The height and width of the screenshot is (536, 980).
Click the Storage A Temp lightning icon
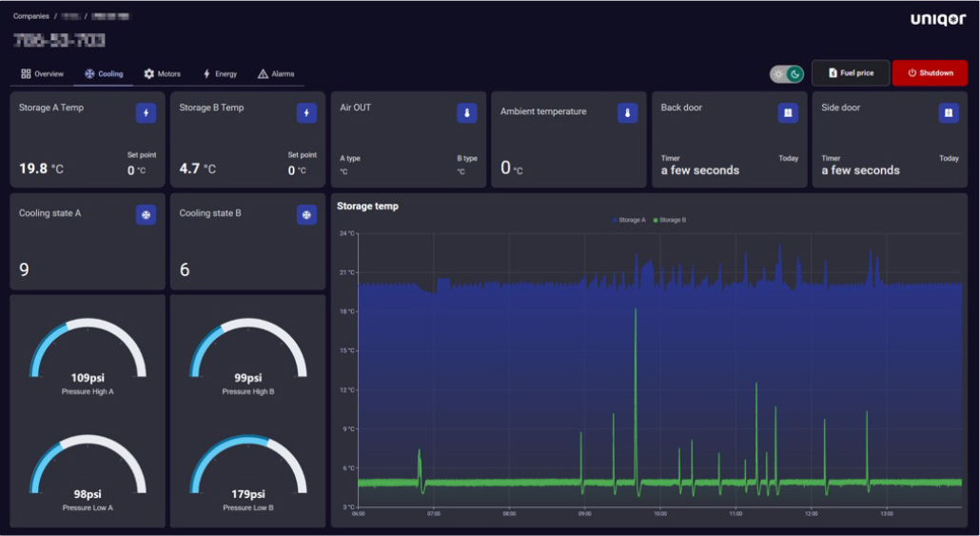click(x=146, y=113)
